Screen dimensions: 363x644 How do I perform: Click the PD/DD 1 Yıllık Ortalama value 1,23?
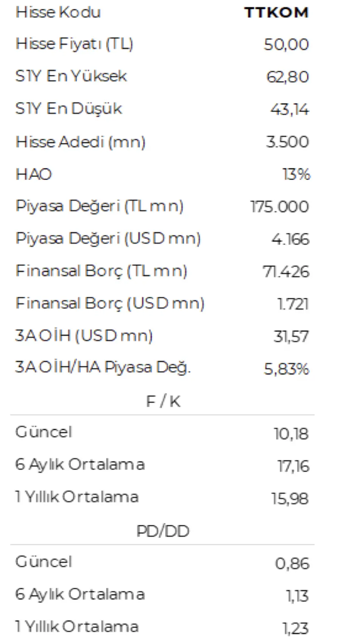pyautogui.click(x=296, y=629)
